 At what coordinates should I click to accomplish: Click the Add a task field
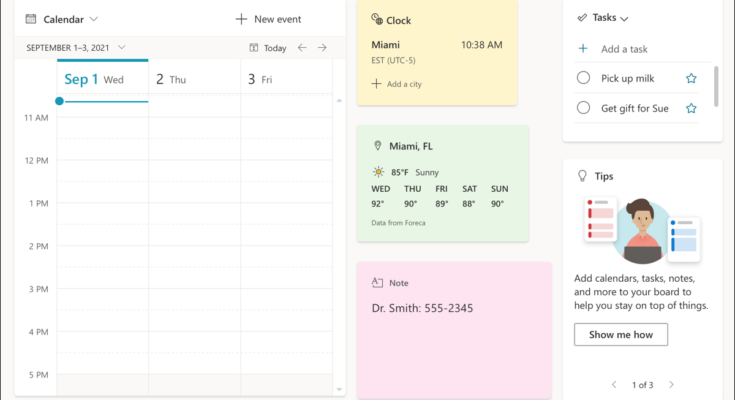point(626,48)
